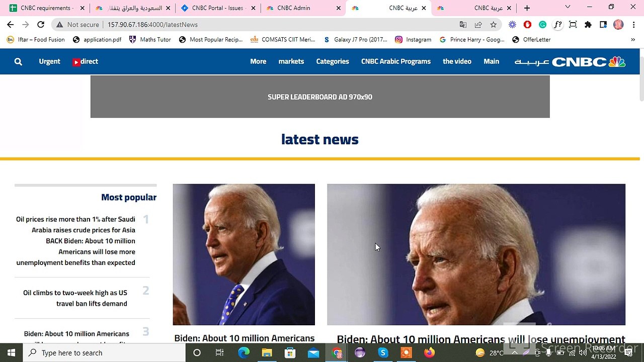This screenshot has width=644, height=362.
Task: Open the 'Oil prices rise more than 1%' story
Action: 75,241
